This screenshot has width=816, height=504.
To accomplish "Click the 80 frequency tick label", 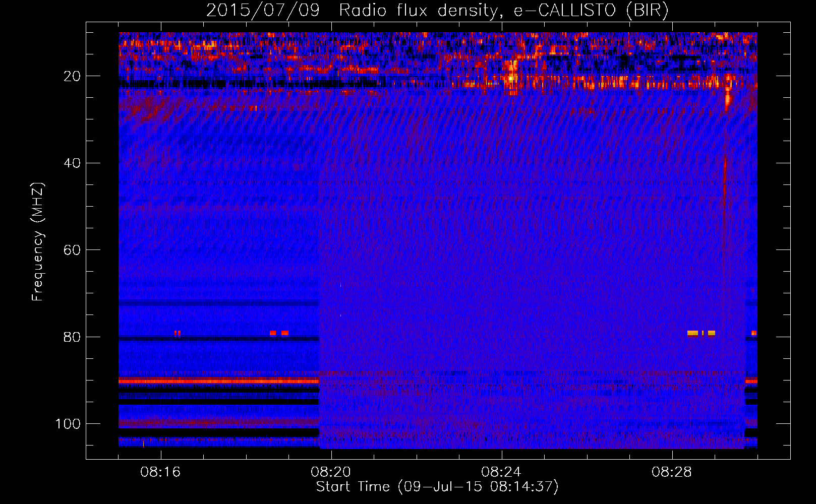I will coord(72,337).
